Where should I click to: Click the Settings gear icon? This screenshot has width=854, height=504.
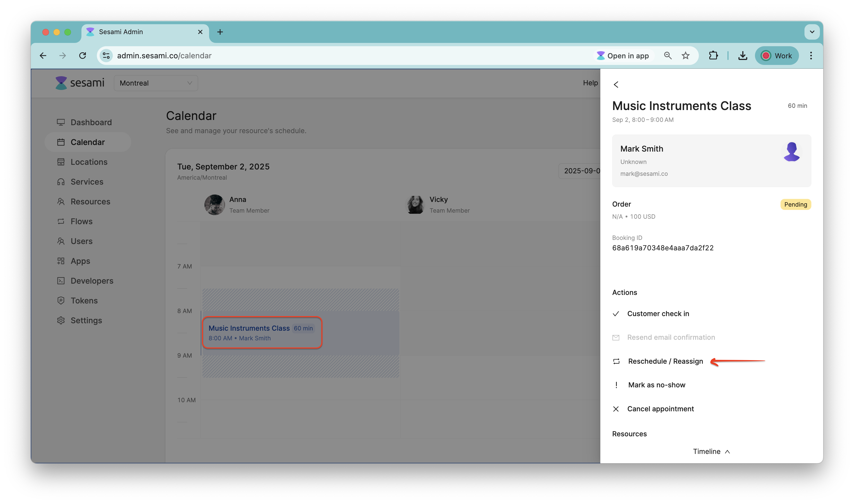61,320
